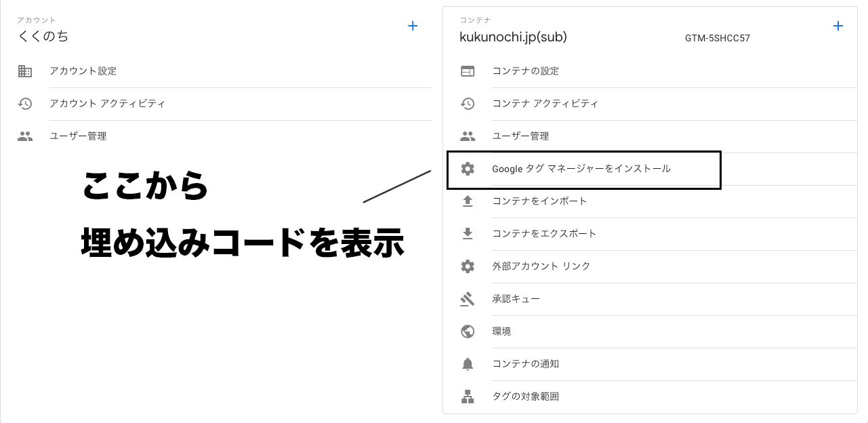The width and height of the screenshot is (868, 423).
Task: Click the upload icon for コンテナをインポート
Action: (468, 201)
